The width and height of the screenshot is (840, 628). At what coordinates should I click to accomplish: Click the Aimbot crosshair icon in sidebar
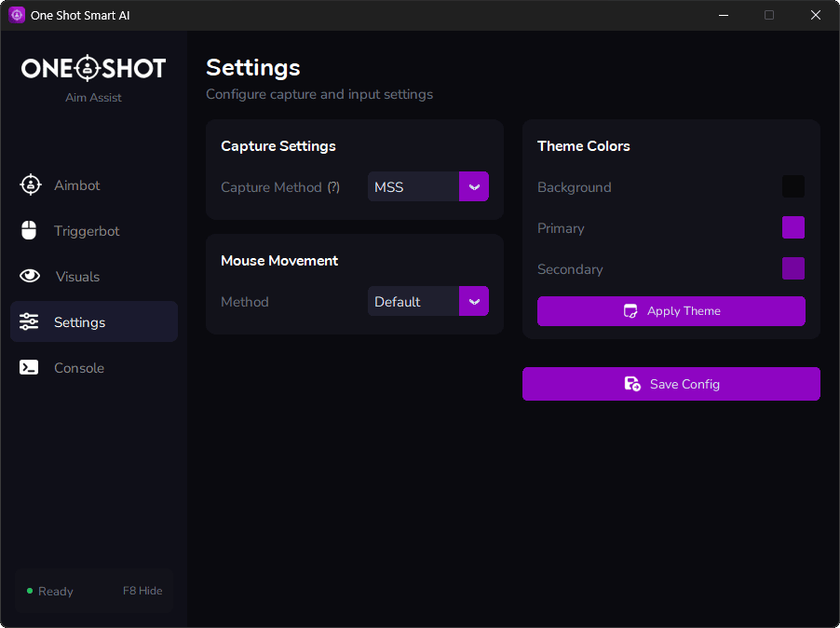(31, 184)
